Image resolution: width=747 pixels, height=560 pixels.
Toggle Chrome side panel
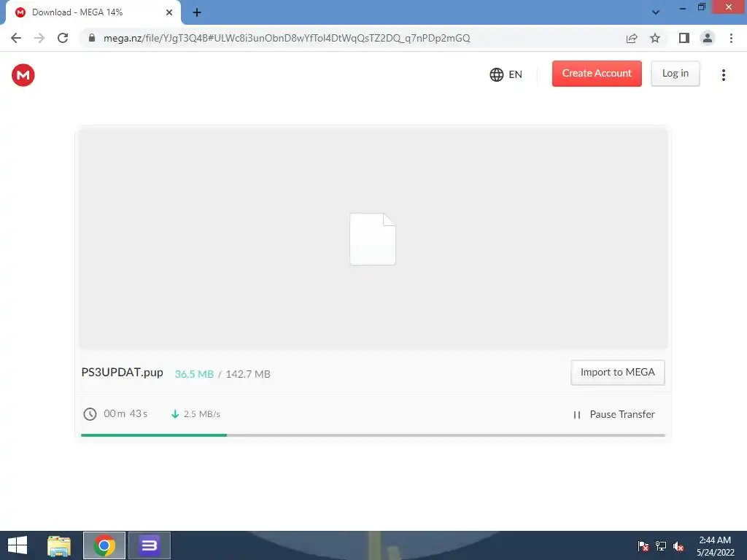[x=684, y=38]
